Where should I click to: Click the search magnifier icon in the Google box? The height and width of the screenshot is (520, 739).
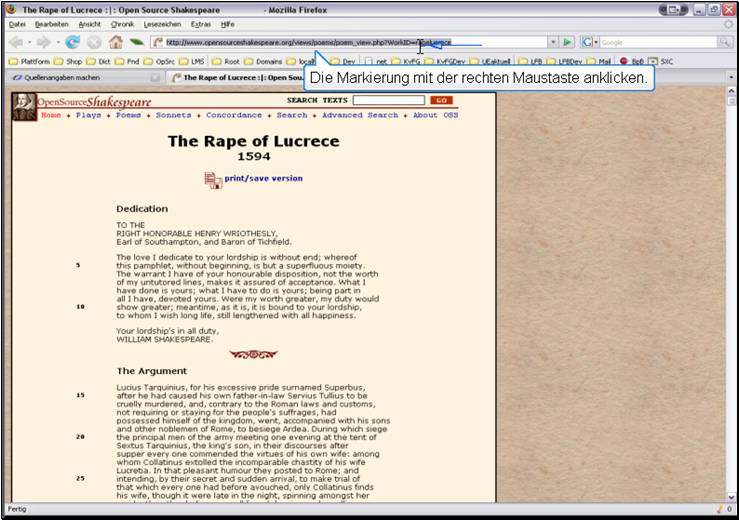[x=724, y=42]
